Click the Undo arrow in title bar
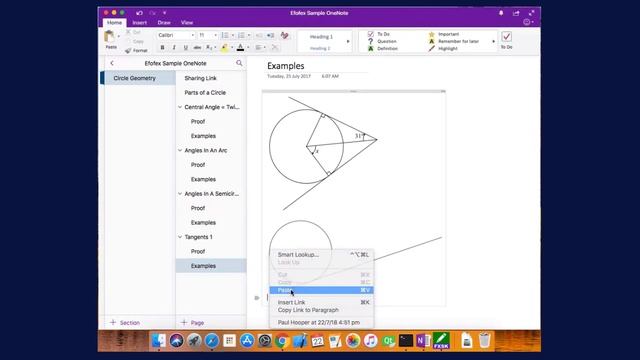 tap(139, 13)
